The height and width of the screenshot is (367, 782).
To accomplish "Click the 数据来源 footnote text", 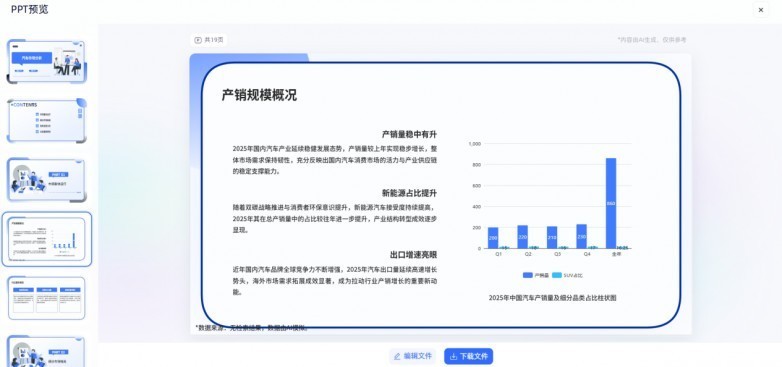I will [x=252, y=328].
